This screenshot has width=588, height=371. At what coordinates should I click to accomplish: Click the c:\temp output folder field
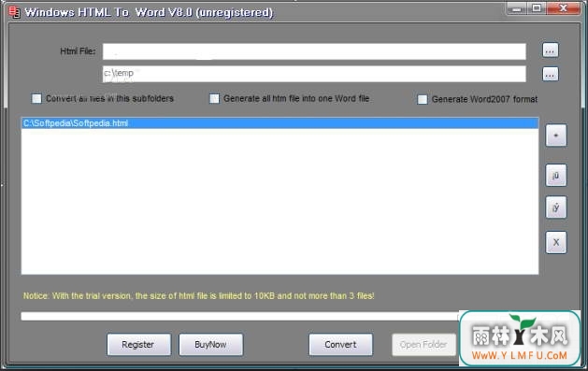(314, 74)
